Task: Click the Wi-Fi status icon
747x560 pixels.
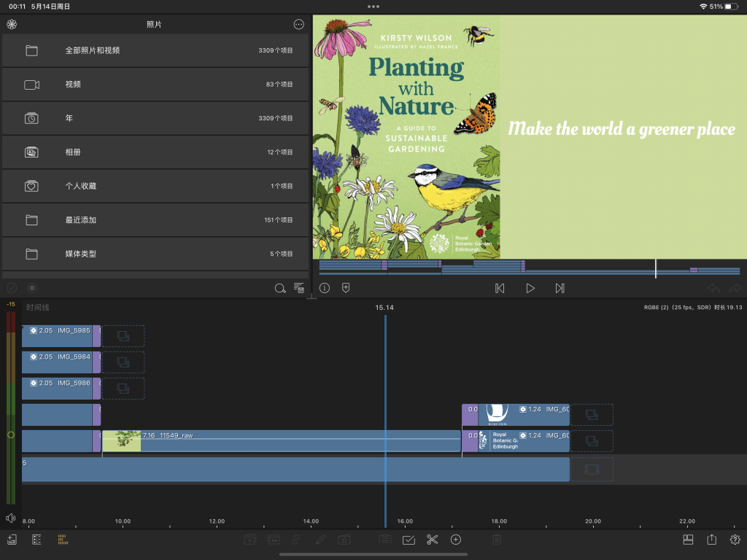Action: pos(703,7)
